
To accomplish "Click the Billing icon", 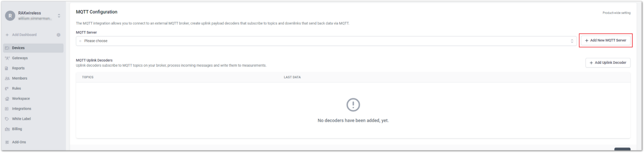I will click(7, 129).
